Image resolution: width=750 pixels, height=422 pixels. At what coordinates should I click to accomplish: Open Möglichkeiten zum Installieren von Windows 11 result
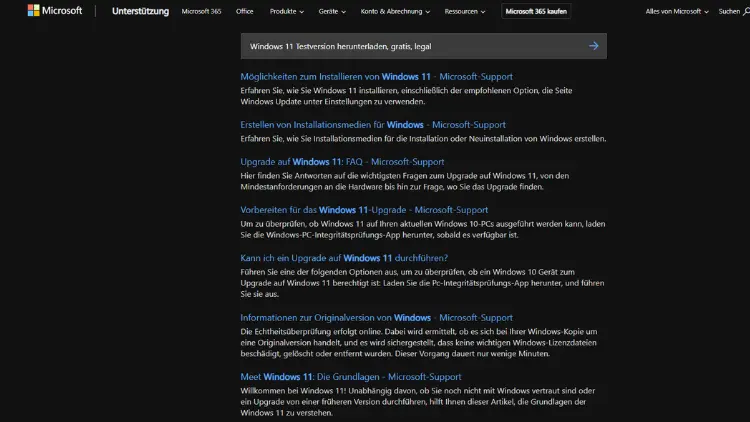[x=376, y=77]
